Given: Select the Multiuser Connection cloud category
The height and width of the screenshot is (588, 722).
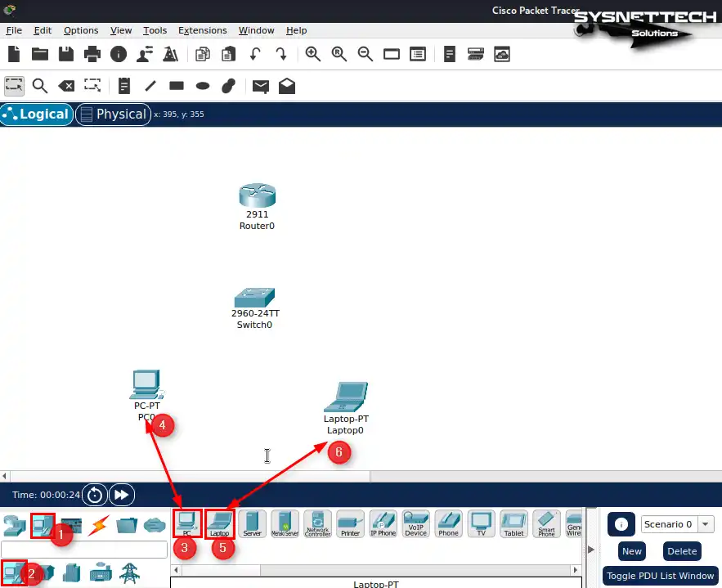Looking at the screenshot, I should pyautogui.click(x=155, y=525).
